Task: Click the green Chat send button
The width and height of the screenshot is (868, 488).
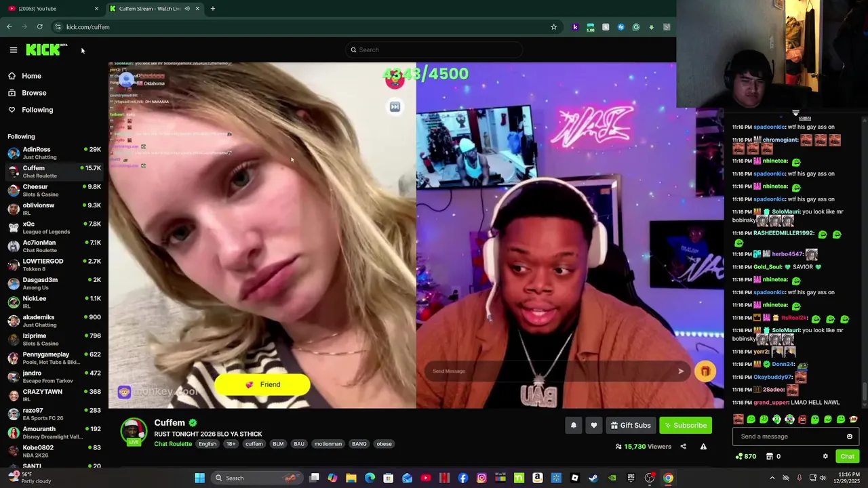Action: [x=847, y=456]
